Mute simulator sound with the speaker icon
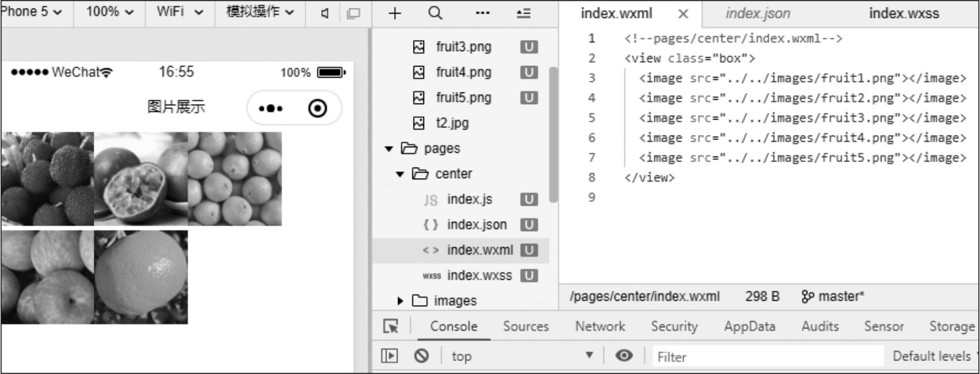980x374 pixels. 325,14
